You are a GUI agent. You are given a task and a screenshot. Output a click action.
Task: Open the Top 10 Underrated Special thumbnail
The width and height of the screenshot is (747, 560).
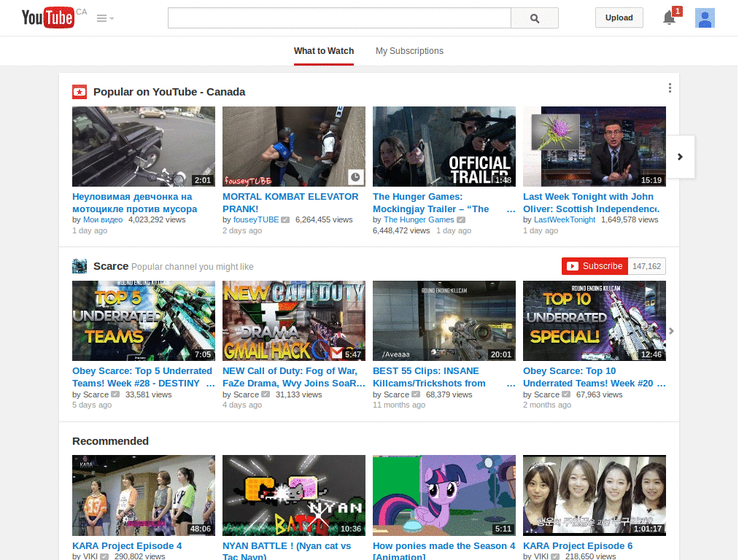[595, 321]
